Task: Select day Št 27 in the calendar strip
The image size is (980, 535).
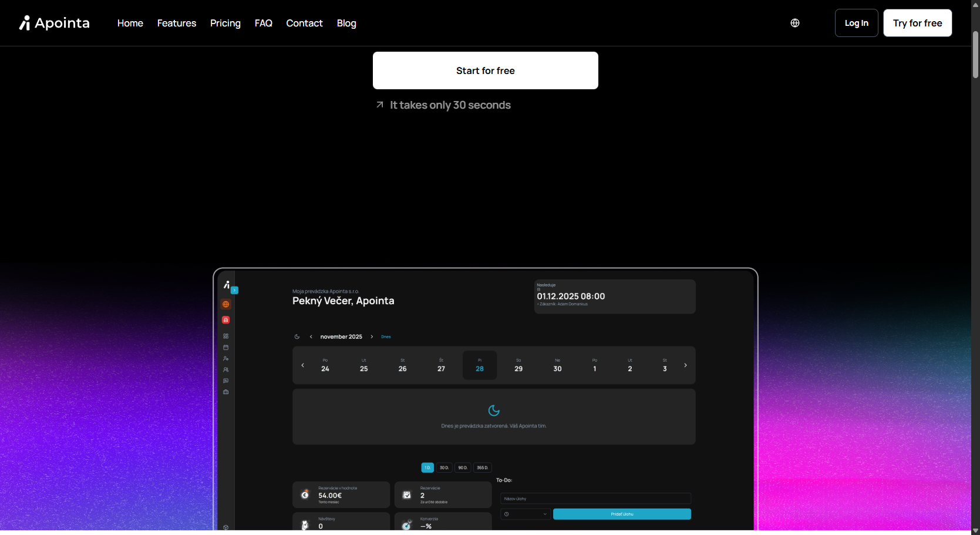Action: [442, 365]
